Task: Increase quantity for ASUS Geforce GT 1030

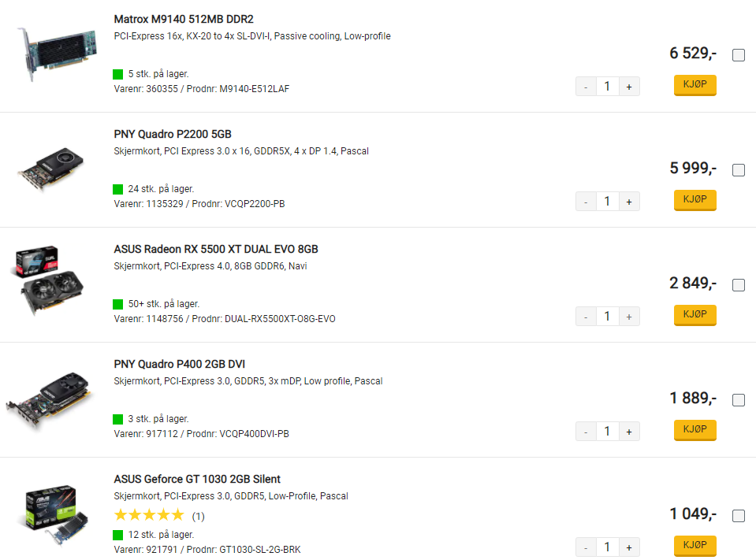Action: coord(629,547)
